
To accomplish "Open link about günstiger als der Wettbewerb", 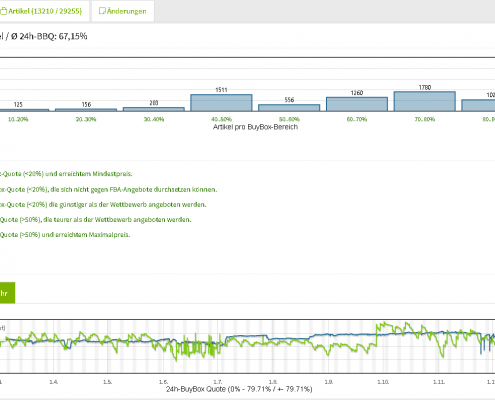I will coord(103,204).
